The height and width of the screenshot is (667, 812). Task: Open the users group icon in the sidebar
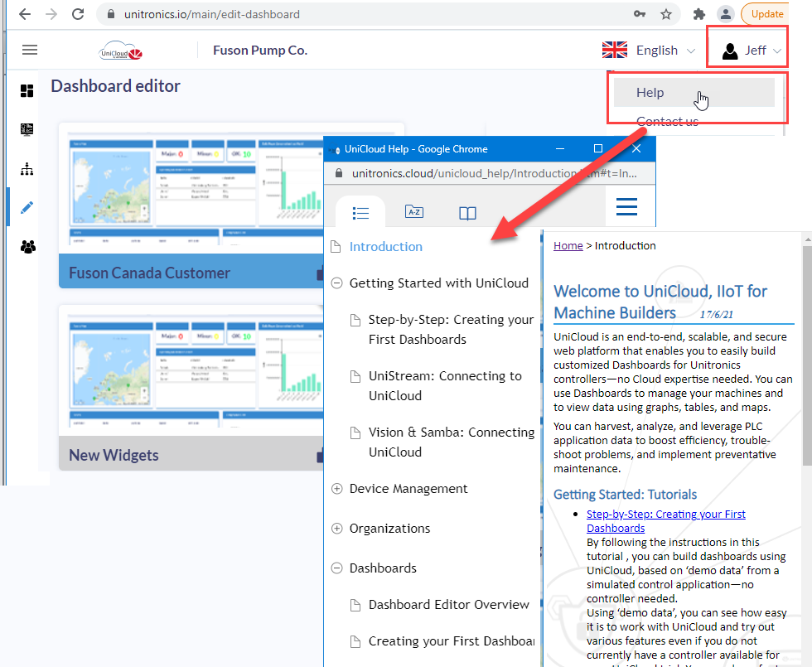tap(28, 247)
